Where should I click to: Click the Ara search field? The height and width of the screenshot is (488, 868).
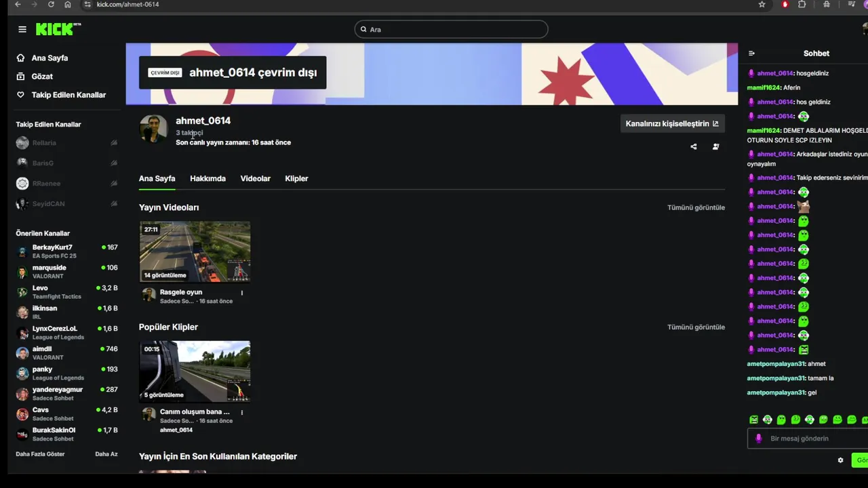[x=451, y=29]
